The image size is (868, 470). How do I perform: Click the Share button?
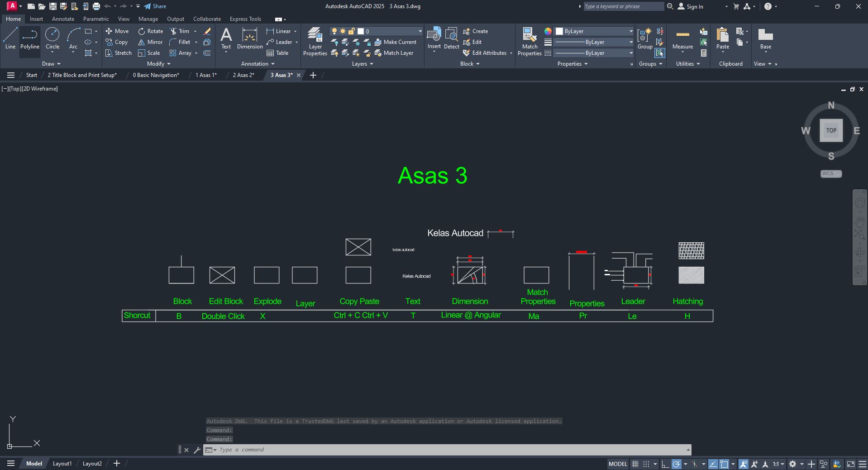(155, 6)
